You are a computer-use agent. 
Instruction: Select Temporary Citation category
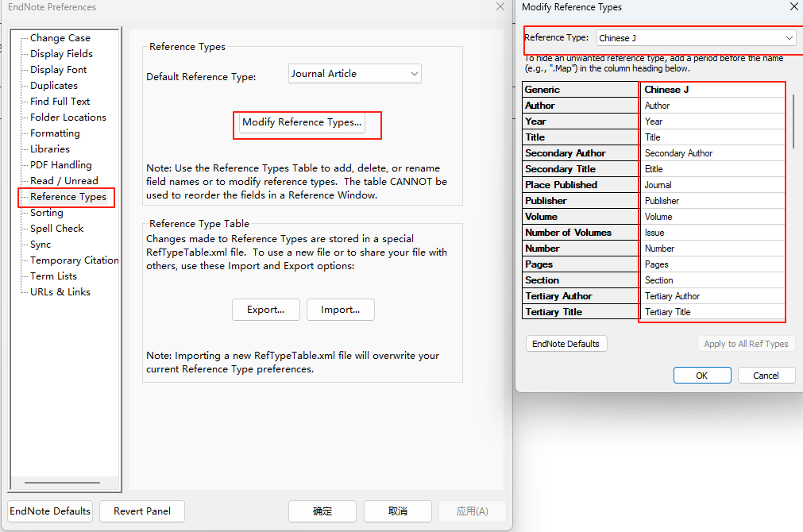(x=74, y=260)
